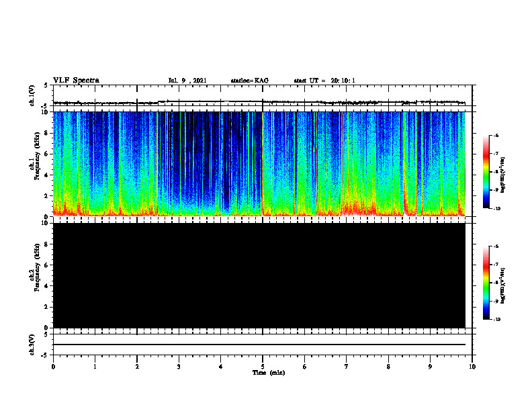This screenshot has height=411, width=532.
Task: Click the 'ch.1(V)' axis label
Action: [x=32, y=95]
